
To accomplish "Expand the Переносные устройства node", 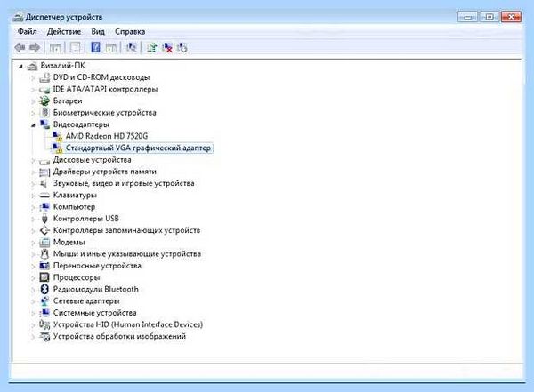I will (x=33, y=266).
